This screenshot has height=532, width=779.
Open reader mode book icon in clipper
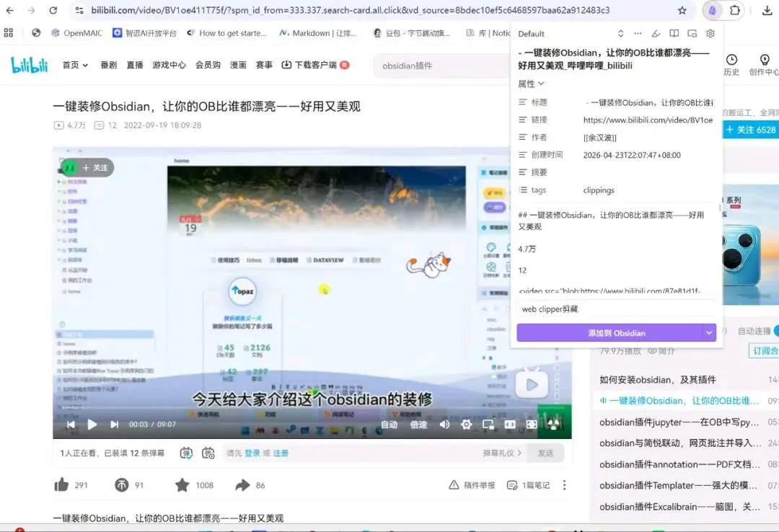[674, 33]
